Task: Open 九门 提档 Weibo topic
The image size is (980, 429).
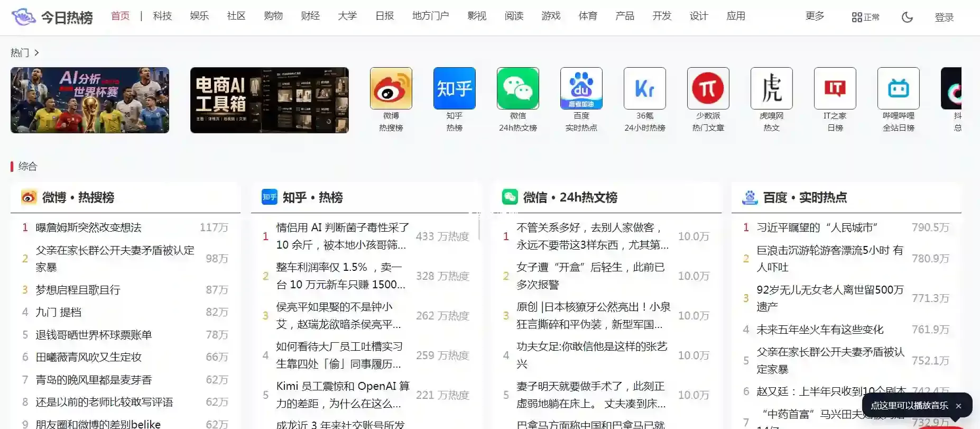Action: pyautogui.click(x=58, y=312)
